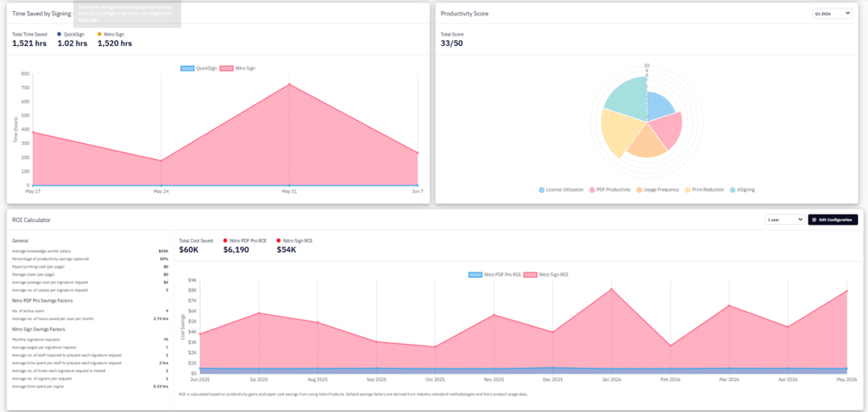Screen dimensions: 868x412
Task: Click the ROI Calculator panel title
Action: click(31, 220)
